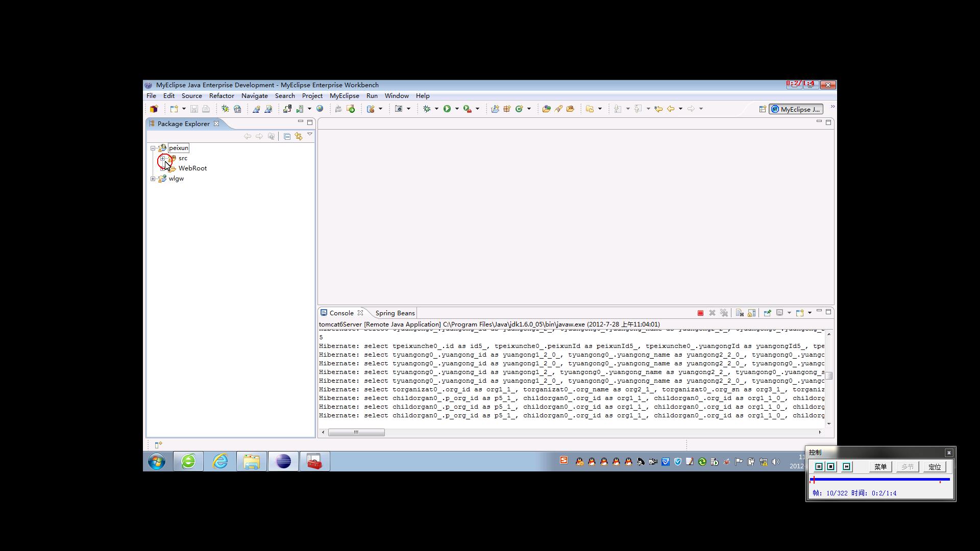Viewport: 980px width, 551px height.
Task: Click the New file wizard icon
Action: [174, 109]
